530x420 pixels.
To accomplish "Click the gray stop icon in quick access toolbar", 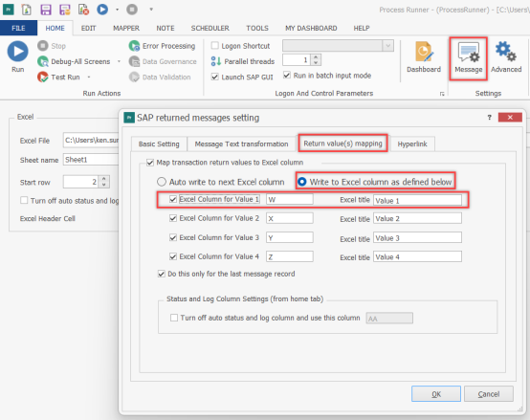I will (x=132, y=10).
